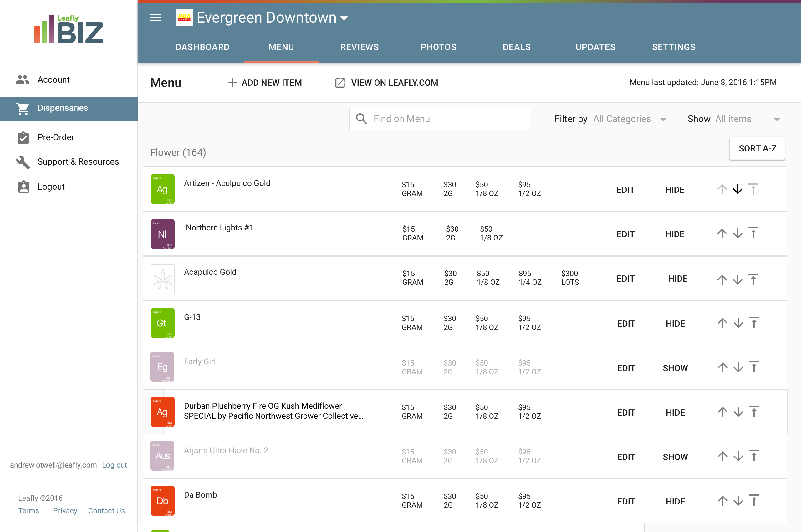Send Arjan's Ultra Haze No. 2 to top

[754, 456]
